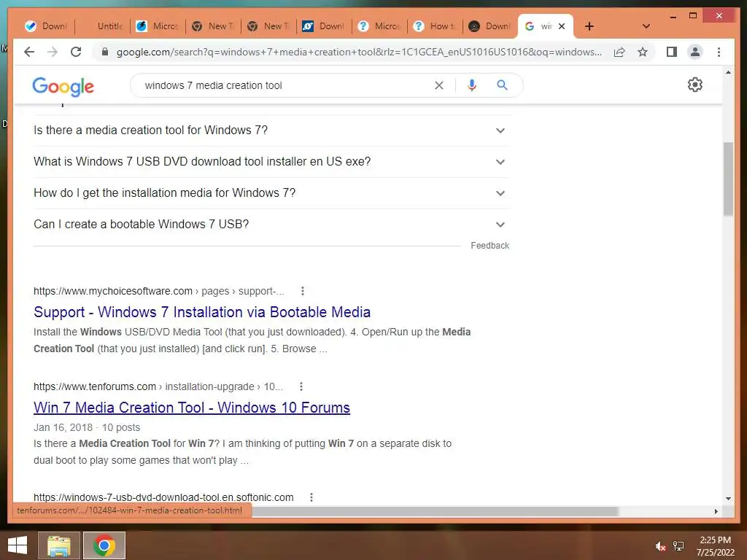Submit search with magnifier icon
This screenshot has width=747, height=560.
pyautogui.click(x=502, y=85)
